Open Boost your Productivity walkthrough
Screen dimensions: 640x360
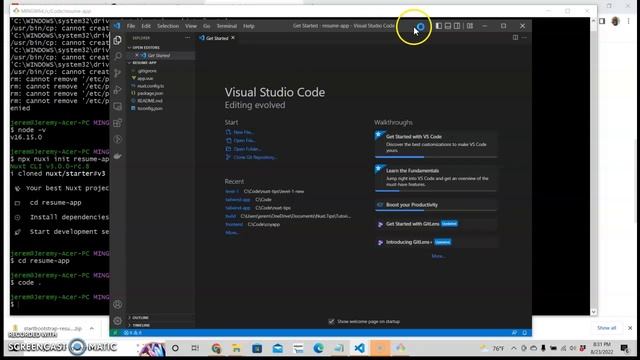[436, 205]
